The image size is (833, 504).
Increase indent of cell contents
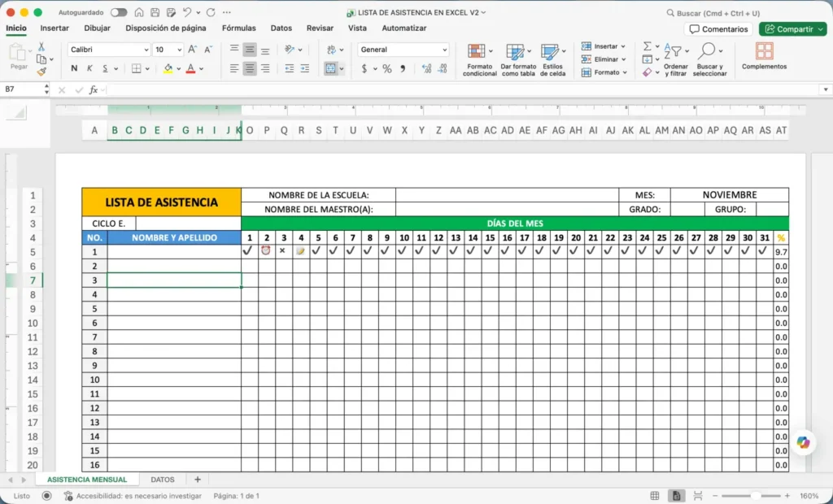point(304,68)
